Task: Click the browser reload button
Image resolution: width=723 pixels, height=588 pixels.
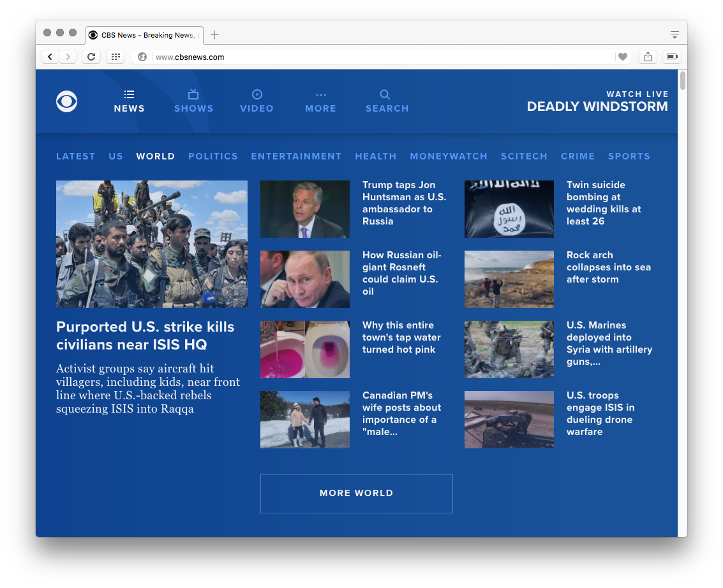Action: pyautogui.click(x=91, y=57)
